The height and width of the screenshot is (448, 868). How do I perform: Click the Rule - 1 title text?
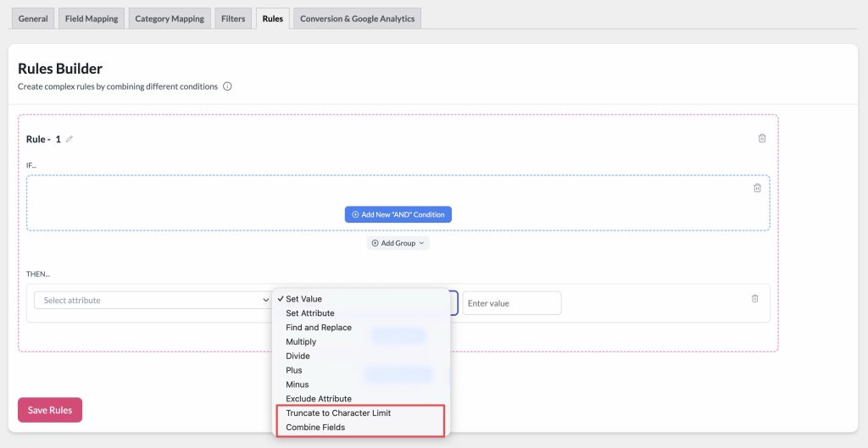pos(44,140)
